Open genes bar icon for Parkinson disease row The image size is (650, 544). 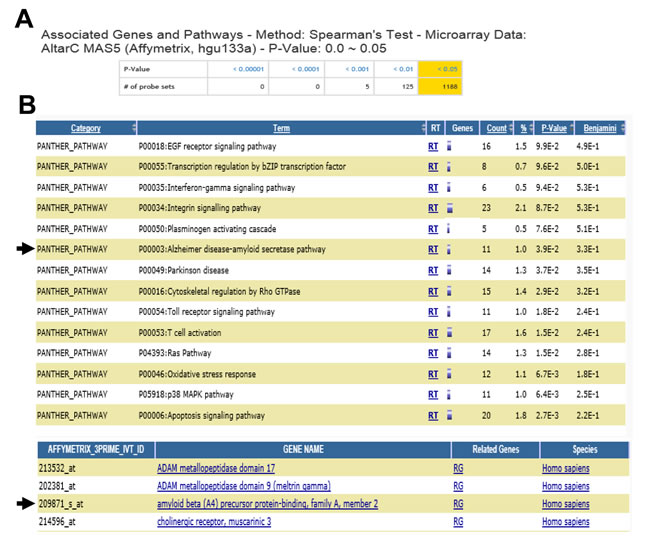coord(449,270)
